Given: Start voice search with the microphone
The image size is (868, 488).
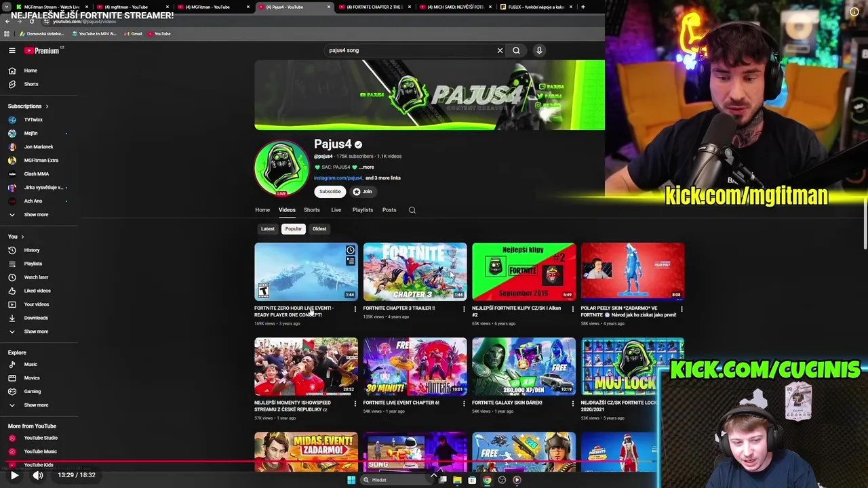Looking at the screenshot, I should (539, 50).
